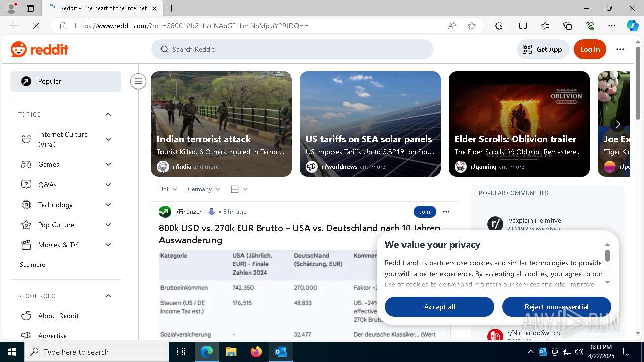
Task: Click the page vertical scrollbar
Action: coord(638,83)
